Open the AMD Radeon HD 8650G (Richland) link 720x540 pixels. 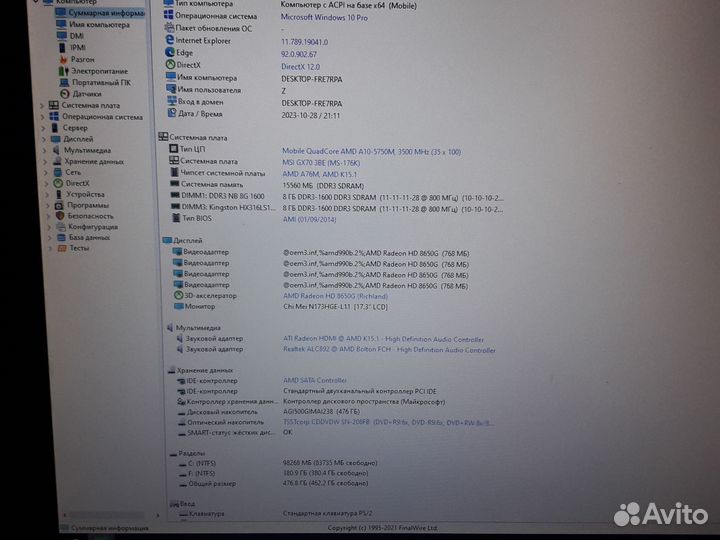[336, 296]
